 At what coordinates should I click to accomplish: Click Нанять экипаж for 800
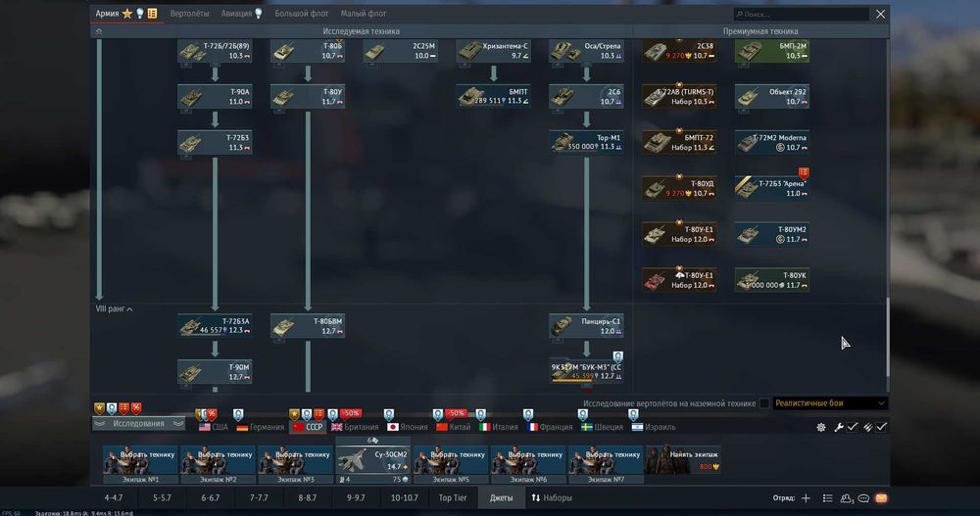[x=683, y=460]
